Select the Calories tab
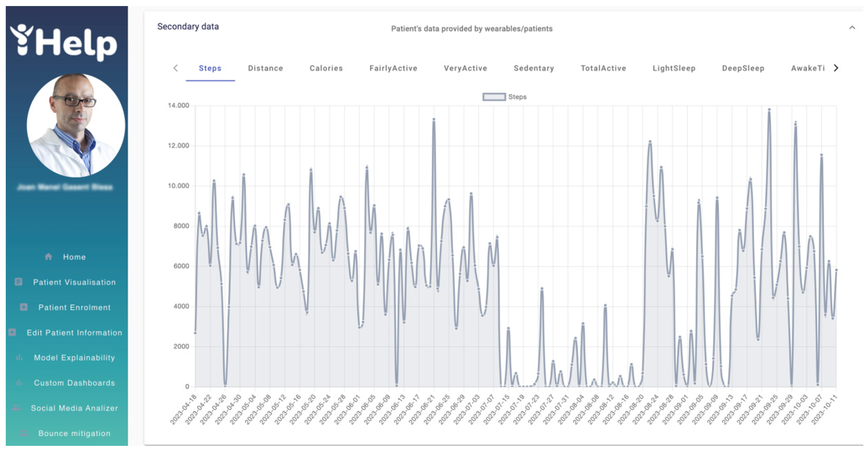 click(326, 68)
